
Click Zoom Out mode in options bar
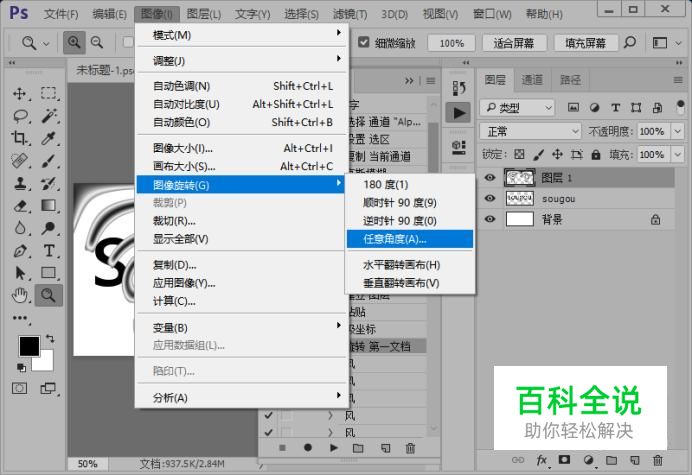click(97, 43)
